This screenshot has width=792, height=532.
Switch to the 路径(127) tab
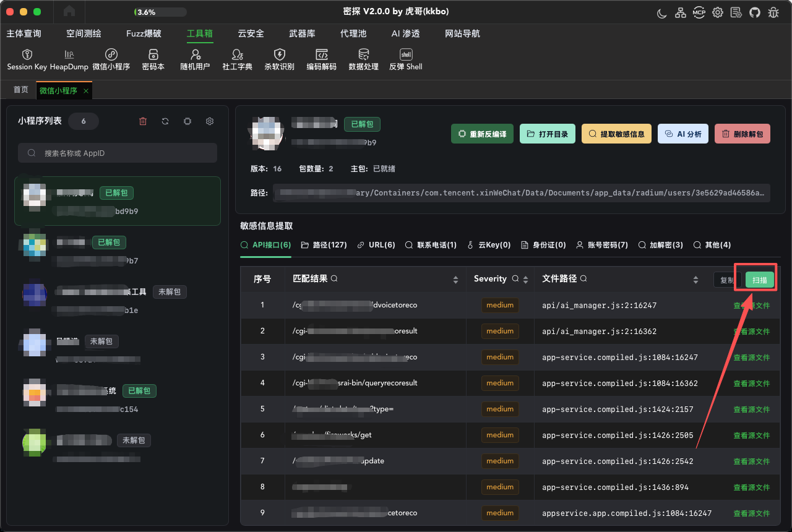tap(324, 245)
